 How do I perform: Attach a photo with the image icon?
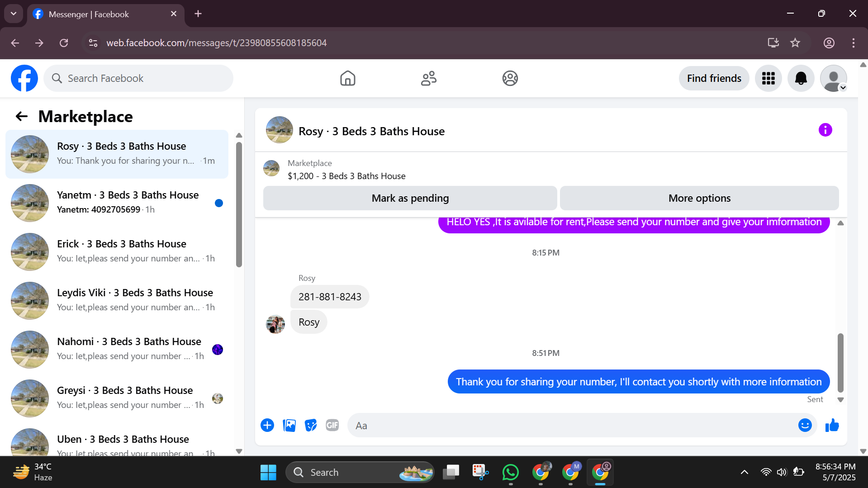click(x=289, y=425)
